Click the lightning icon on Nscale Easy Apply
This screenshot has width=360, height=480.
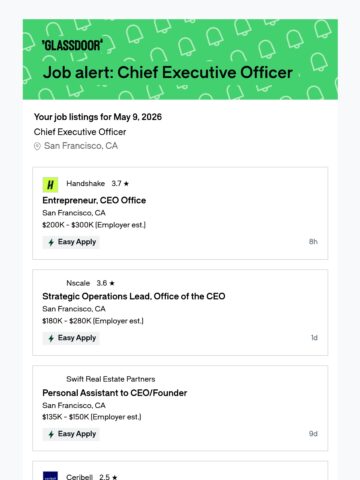(51, 338)
